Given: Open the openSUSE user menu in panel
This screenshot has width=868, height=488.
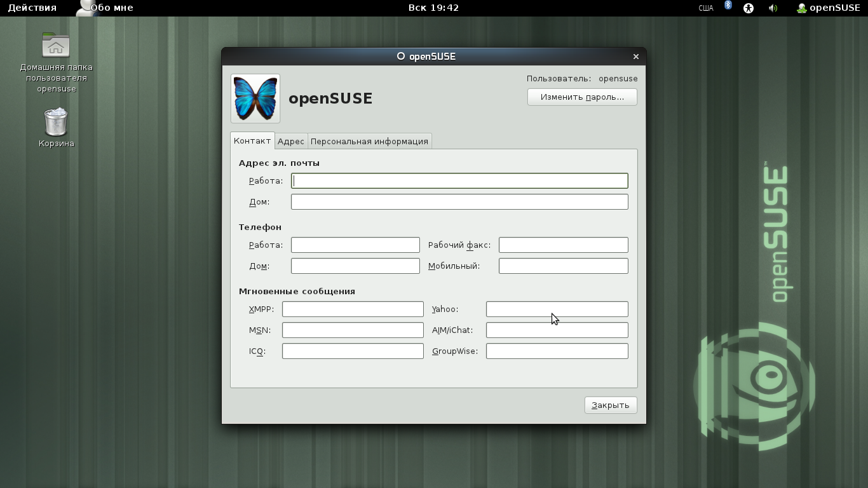Looking at the screenshot, I should coord(829,8).
